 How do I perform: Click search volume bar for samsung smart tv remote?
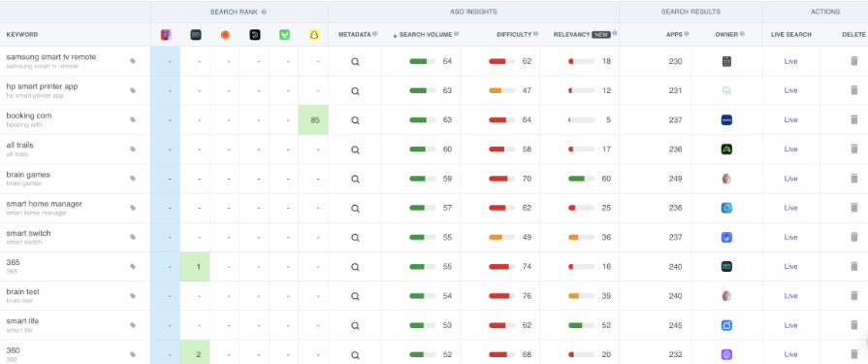(423, 61)
